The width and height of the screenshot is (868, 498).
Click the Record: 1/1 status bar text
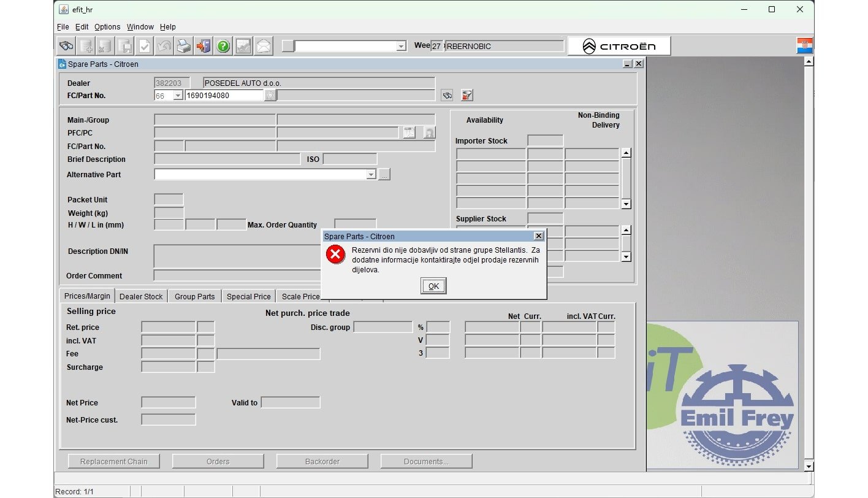pos(74,492)
